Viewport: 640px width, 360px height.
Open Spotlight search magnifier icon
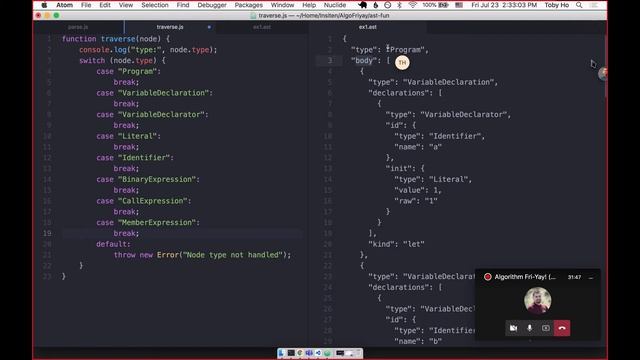[579, 5]
